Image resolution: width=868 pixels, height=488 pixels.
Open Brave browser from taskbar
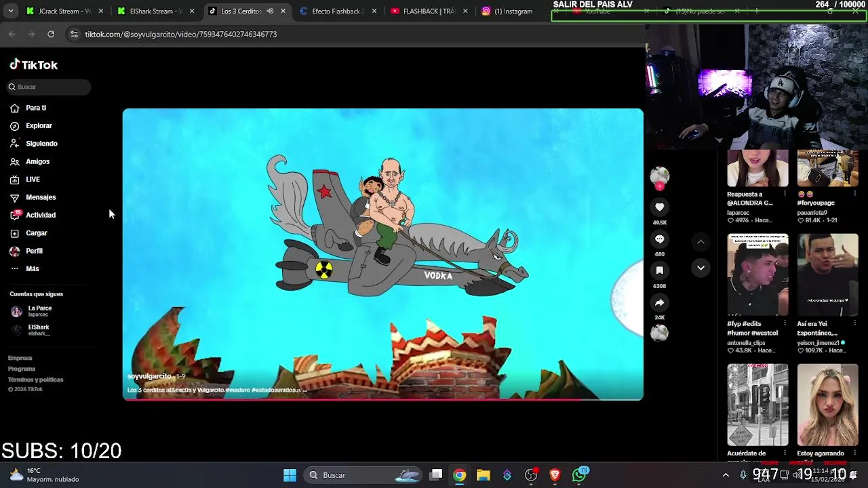click(x=555, y=475)
